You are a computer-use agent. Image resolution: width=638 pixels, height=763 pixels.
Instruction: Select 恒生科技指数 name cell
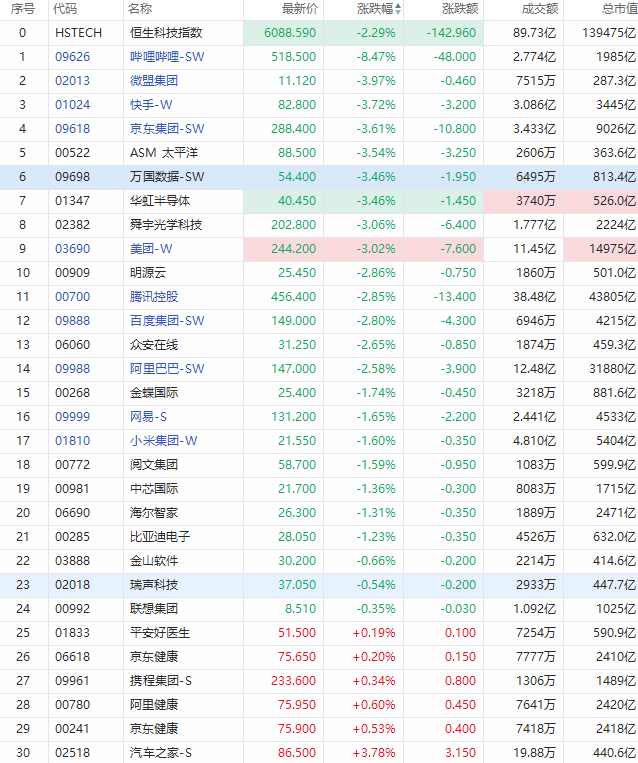pos(166,33)
